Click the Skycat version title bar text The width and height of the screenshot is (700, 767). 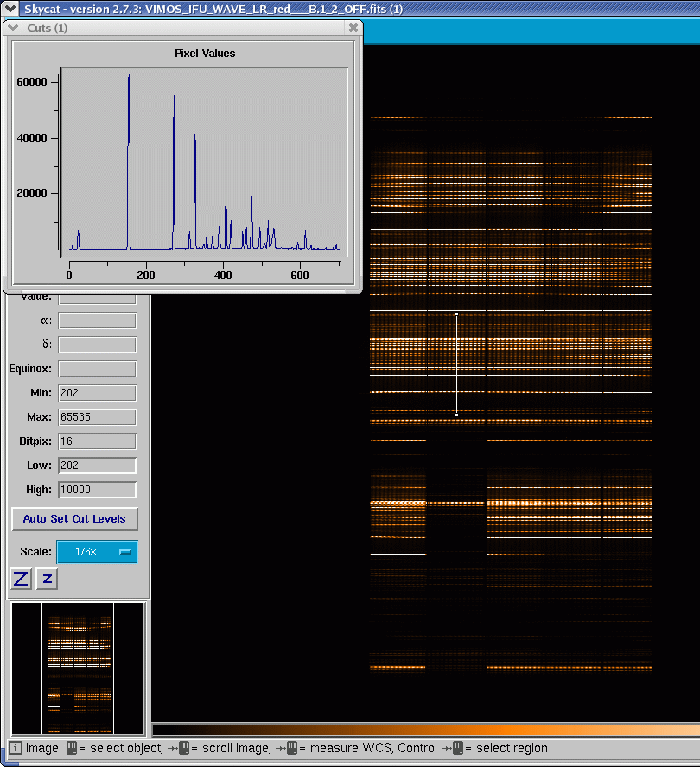click(213, 9)
